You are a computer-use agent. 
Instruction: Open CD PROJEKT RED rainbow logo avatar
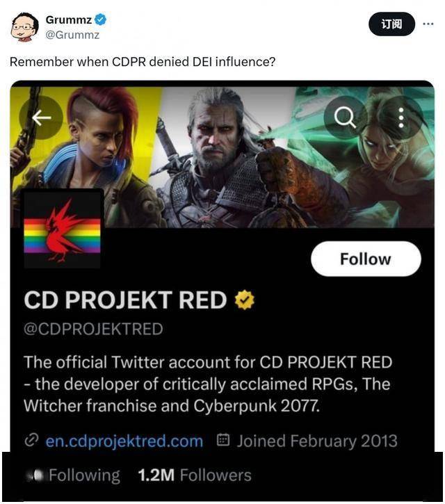pyautogui.click(x=63, y=229)
